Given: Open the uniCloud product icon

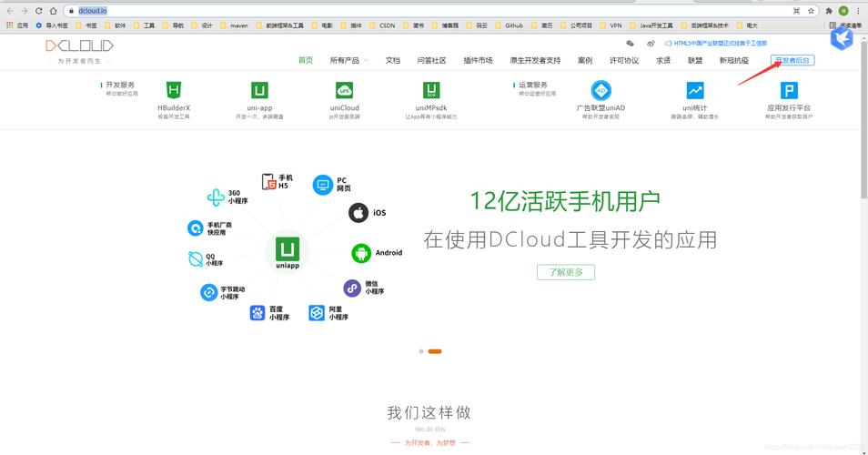Looking at the screenshot, I should (x=344, y=90).
